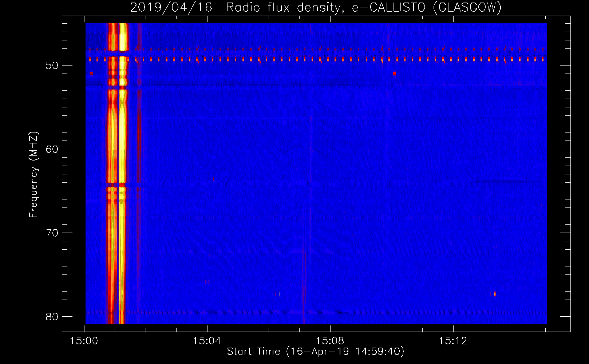Image resolution: width=589 pixels, height=364 pixels.
Task: Click the time tick label '15:12'
Action: [453, 341]
